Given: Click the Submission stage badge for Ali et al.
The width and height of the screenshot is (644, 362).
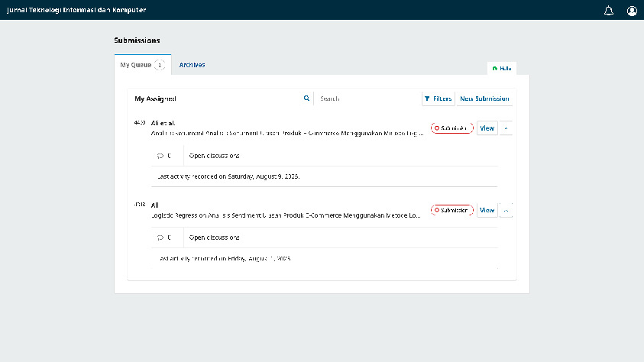Looking at the screenshot, I should (x=451, y=128).
